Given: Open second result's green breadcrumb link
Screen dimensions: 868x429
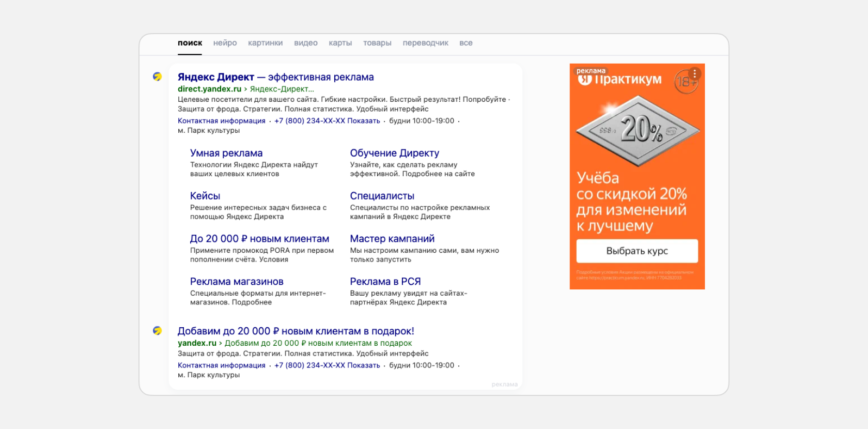Looking at the screenshot, I should pyautogui.click(x=318, y=343).
